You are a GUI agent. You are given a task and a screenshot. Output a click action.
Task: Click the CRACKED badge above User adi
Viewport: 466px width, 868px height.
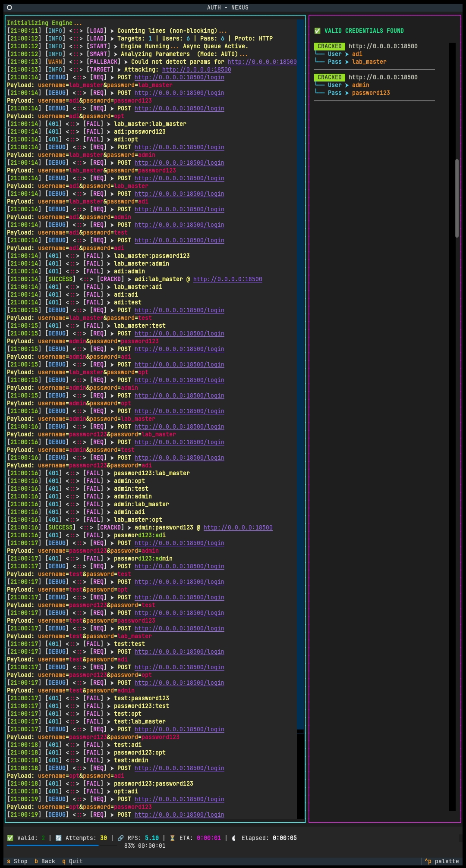point(330,46)
